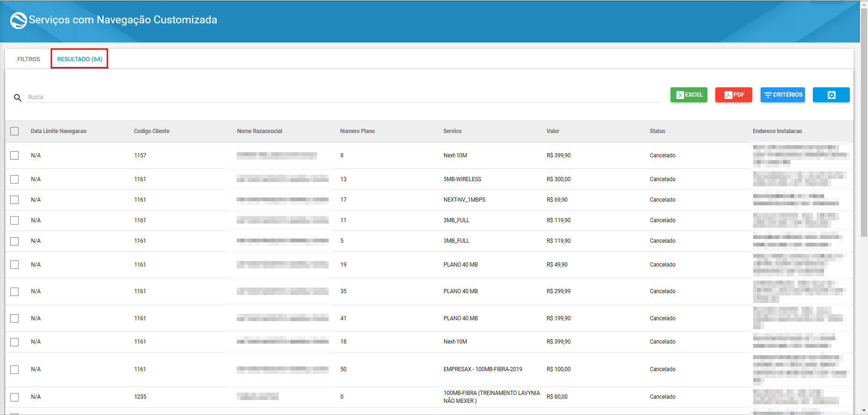Sort by Servico column header
868x415 pixels.
click(452, 131)
